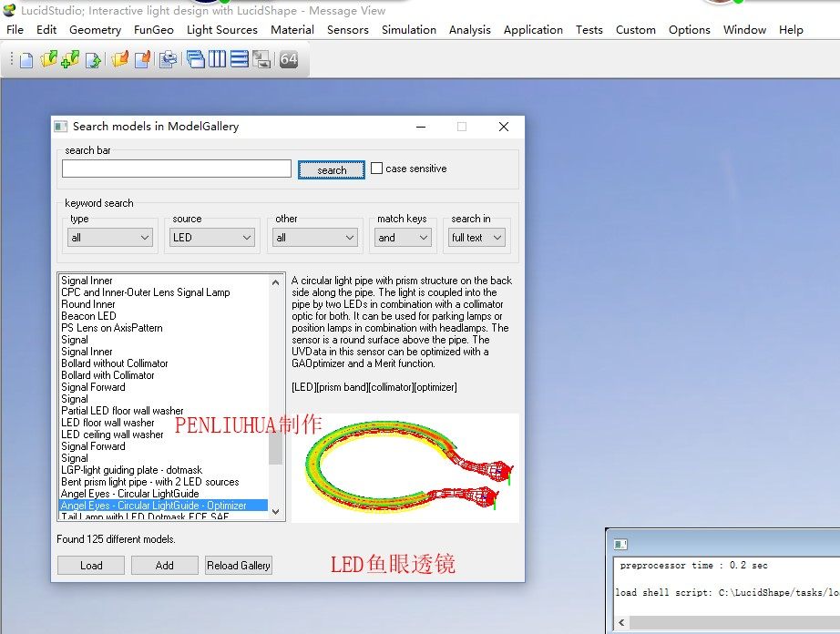The height and width of the screenshot is (634, 840).
Task: Click the Print toolbar icon
Action: click(169, 59)
